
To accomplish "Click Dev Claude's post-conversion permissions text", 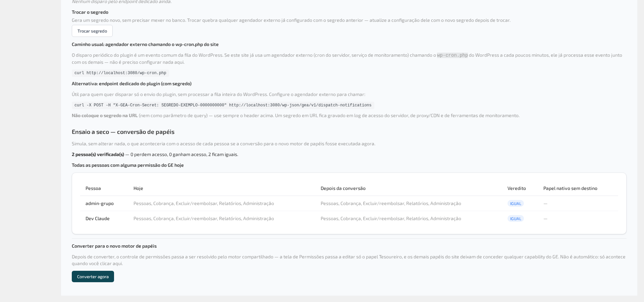I will (391, 218).
